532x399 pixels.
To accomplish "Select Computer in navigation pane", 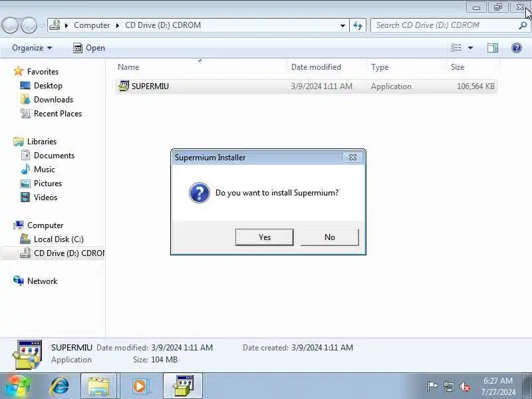I will click(45, 225).
